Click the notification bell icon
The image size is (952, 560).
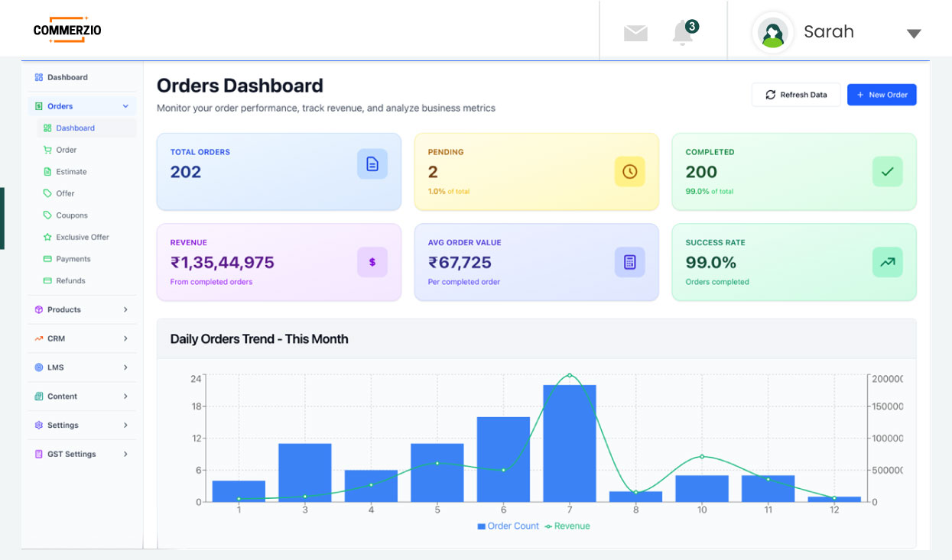coord(683,33)
